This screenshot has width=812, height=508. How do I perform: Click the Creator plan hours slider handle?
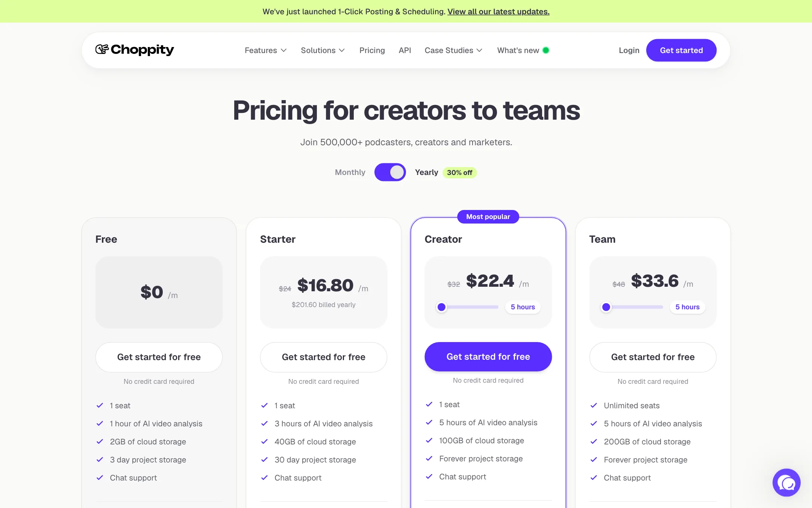[442, 307]
